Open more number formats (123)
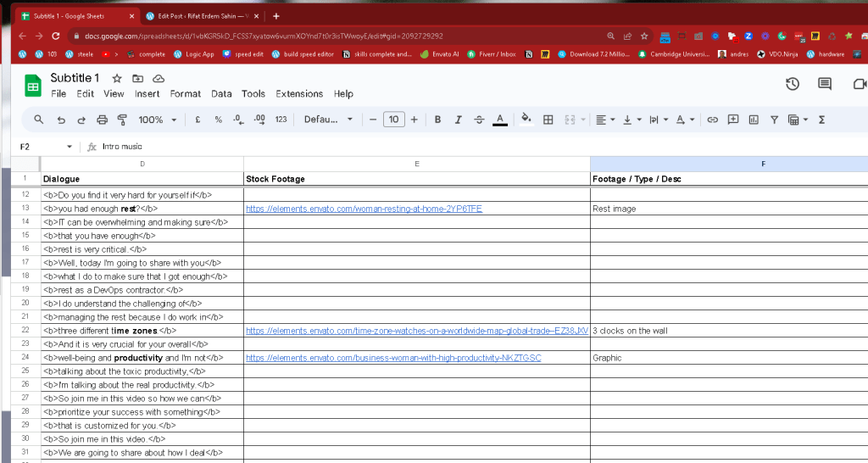The height and width of the screenshot is (463, 868). click(x=281, y=120)
